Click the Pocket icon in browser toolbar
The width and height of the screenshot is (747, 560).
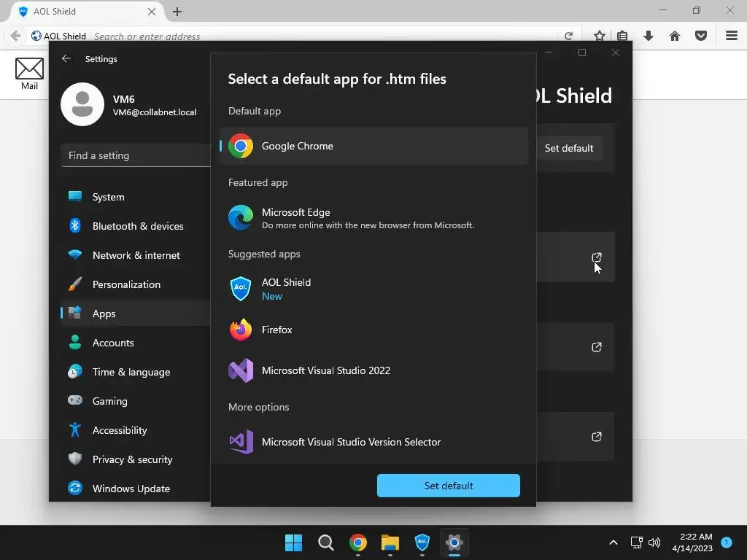[701, 36]
